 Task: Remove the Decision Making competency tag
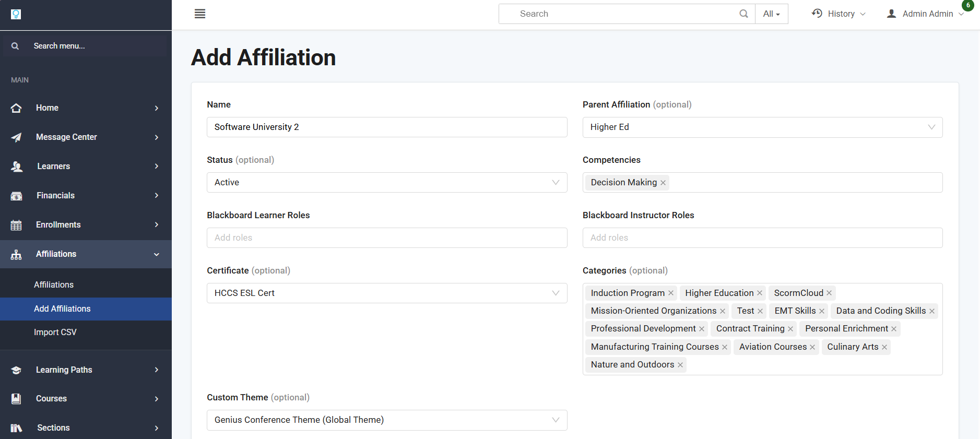pyautogui.click(x=663, y=183)
